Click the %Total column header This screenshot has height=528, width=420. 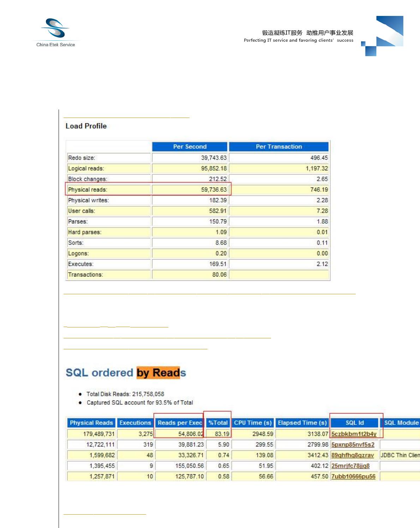coord(218,423)
